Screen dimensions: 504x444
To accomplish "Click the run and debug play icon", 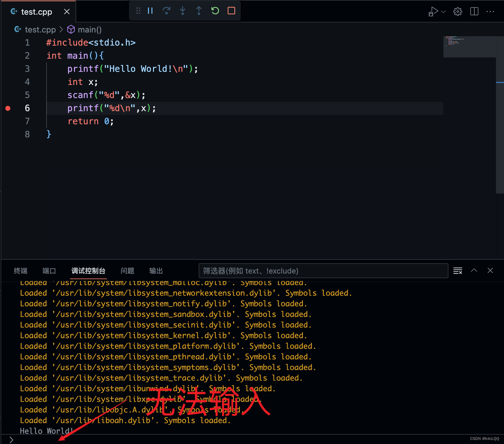I will click(433, 12).
